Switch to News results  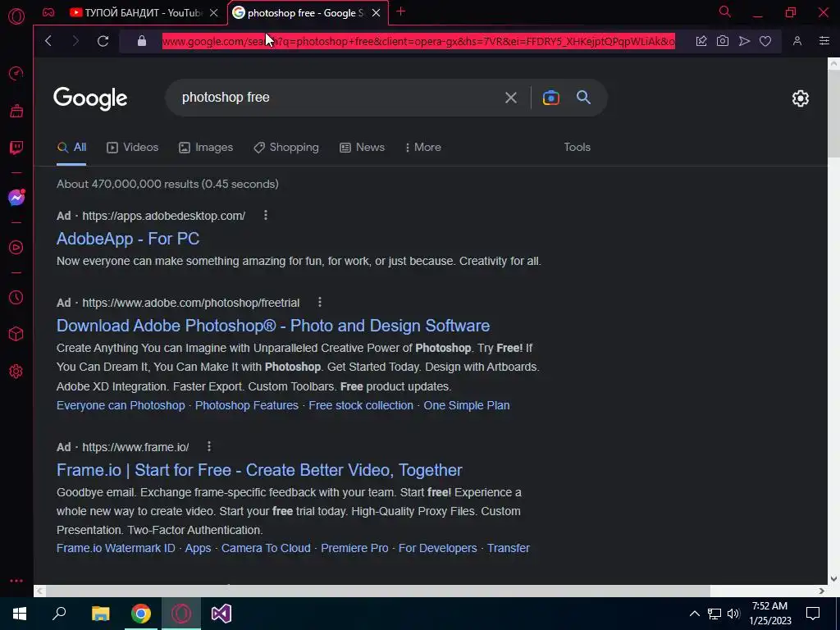pyautogui.click(x=362, y=148)
